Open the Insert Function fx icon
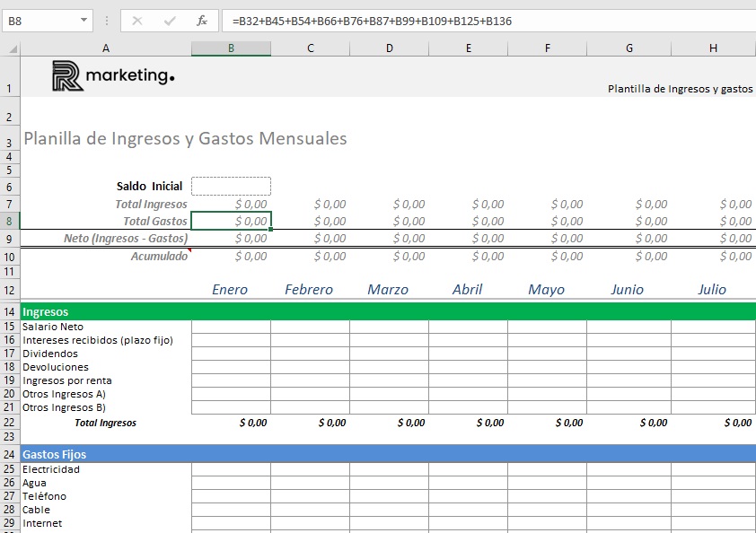The height and width of the screenshot is (533, 756). 201,21
